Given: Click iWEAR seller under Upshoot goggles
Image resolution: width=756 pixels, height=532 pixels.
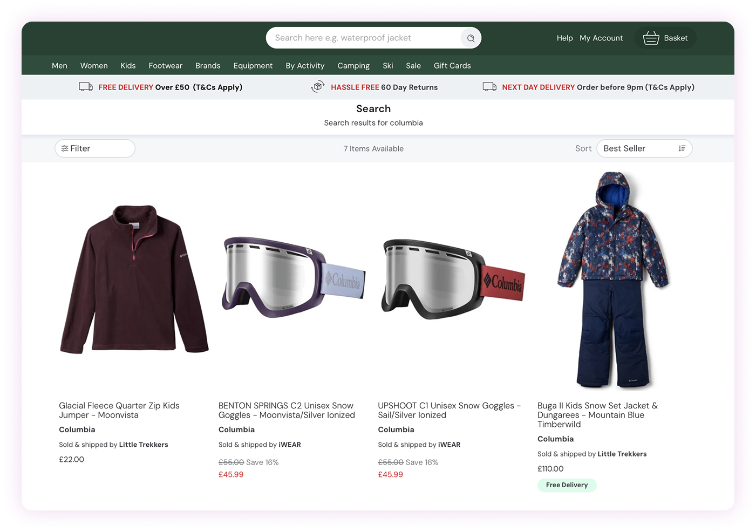Looking at the screenshot, I should pos(449,445).
